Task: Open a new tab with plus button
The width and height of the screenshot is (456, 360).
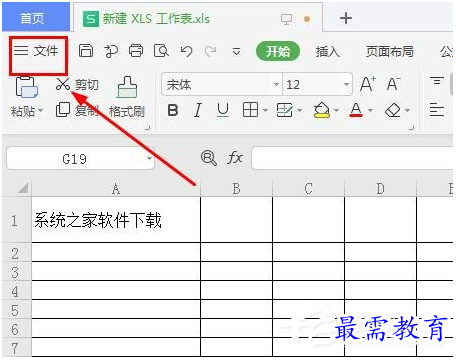Action: (346, 18)
